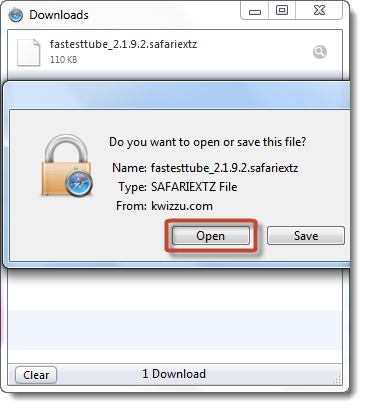The height and width of the screenshot is (408, 365).
Task: Reveal the download with the magnifier icon
Action: point(320,52)
